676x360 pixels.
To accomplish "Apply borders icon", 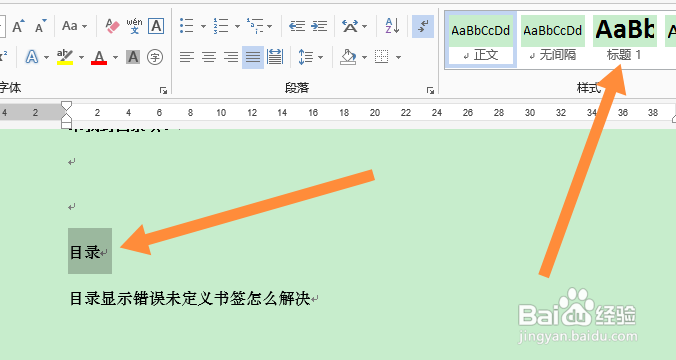I will coord(382,57).
